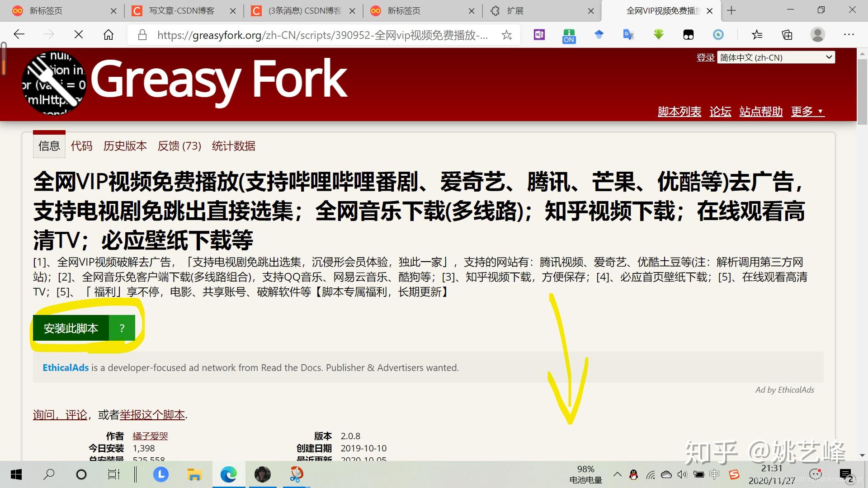Show hidden system tray icons
The width and height of the screenshot is (868, 488).
617,474
